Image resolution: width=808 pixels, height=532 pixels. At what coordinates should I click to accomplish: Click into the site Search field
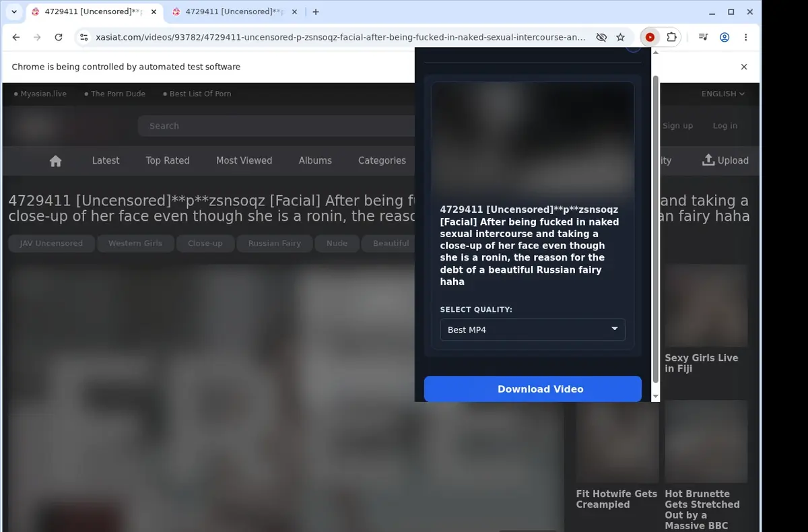point(276,126)
